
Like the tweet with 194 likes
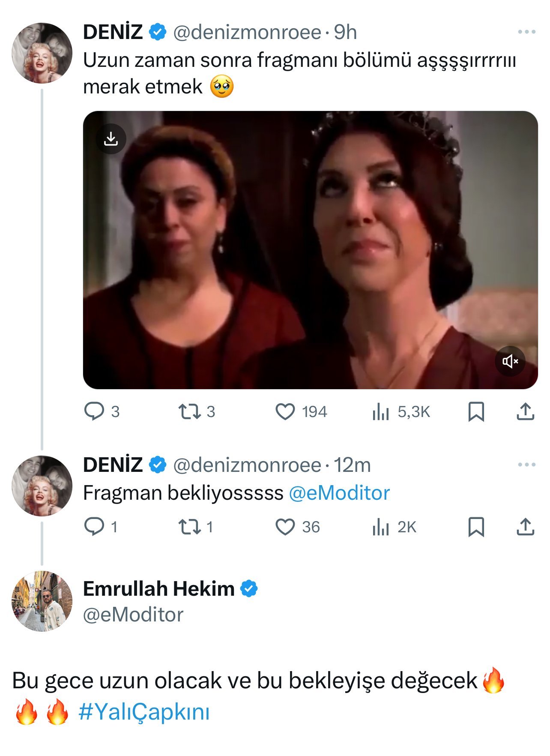coord(285,411)
